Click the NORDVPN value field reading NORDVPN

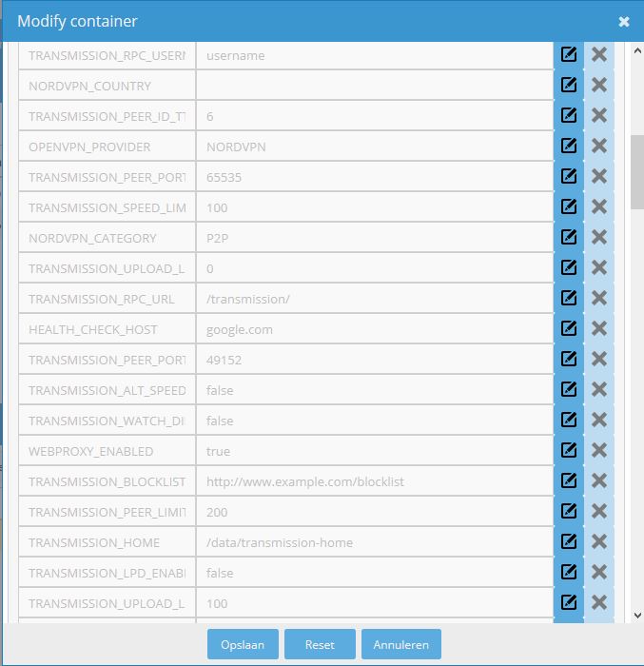(375, 147)
